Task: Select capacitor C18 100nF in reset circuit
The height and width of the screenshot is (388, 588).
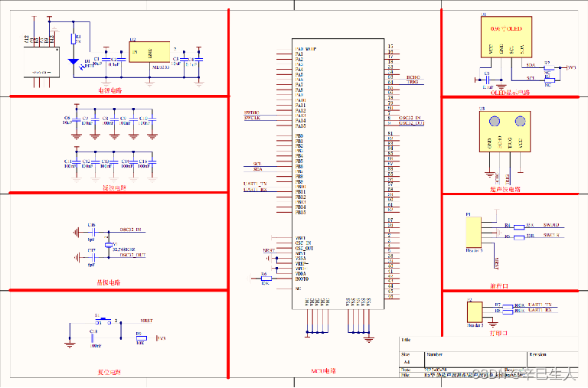Action: 93,337
